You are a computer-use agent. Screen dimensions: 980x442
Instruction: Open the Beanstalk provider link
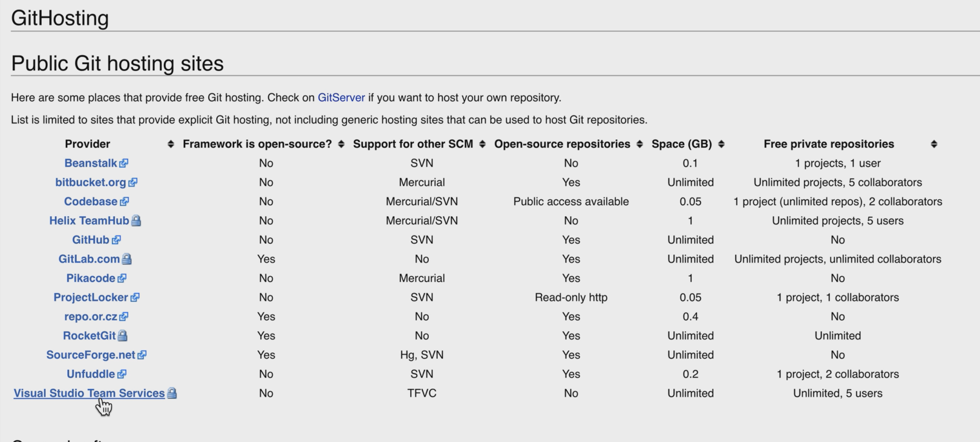pyautogui.click(x=91, y=163)
